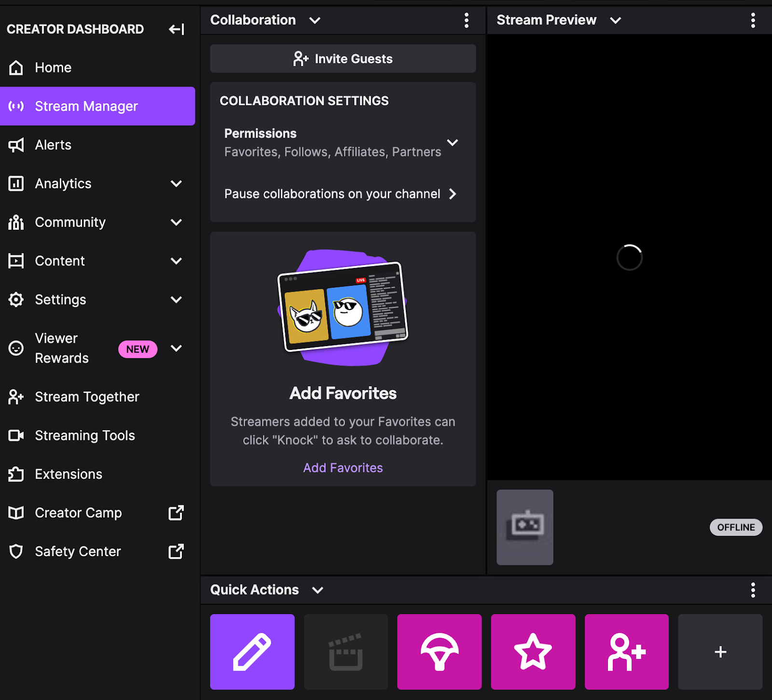Expand the Permissions dropdown chevron
The height and width of the screenshot is (700, 772).
[453, 142]
